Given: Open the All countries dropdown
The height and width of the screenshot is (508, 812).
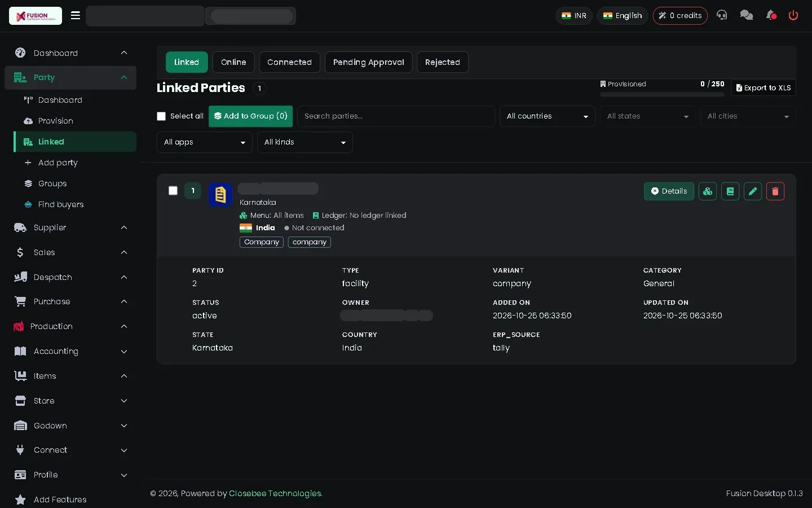Looking at the screenshot, I should click(547, 116).
